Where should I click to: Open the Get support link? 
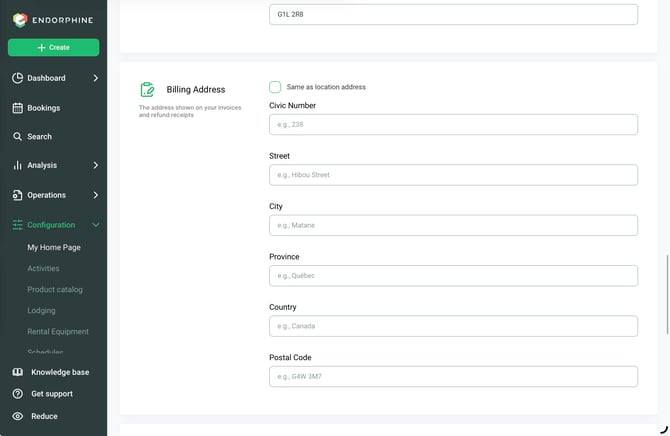pos(52,394)
